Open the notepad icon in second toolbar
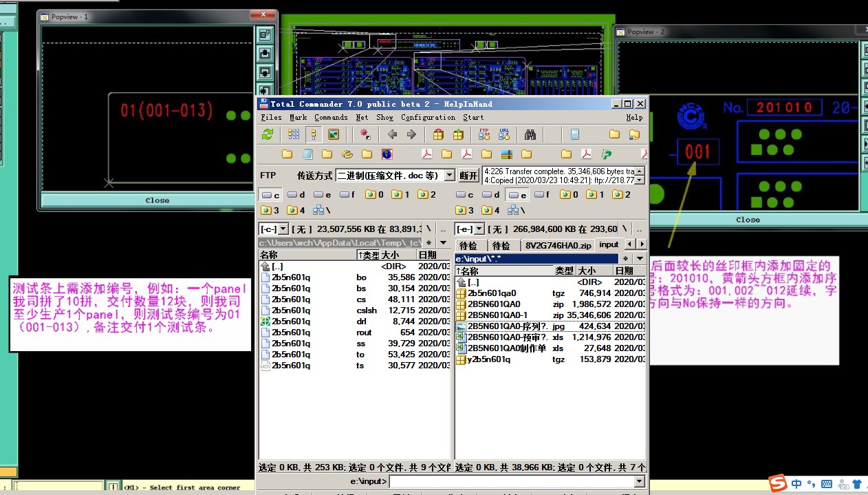The image size is (868, 495). click(x=307, y=154)
